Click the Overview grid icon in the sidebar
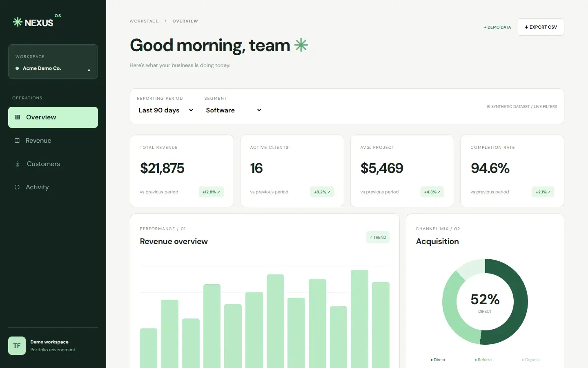 [17, 117]
